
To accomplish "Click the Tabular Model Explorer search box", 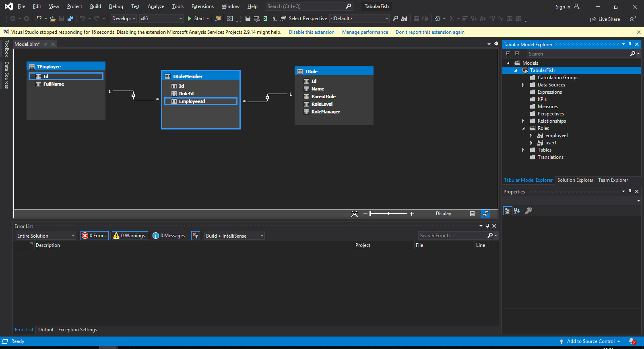I will click(578, 53).
